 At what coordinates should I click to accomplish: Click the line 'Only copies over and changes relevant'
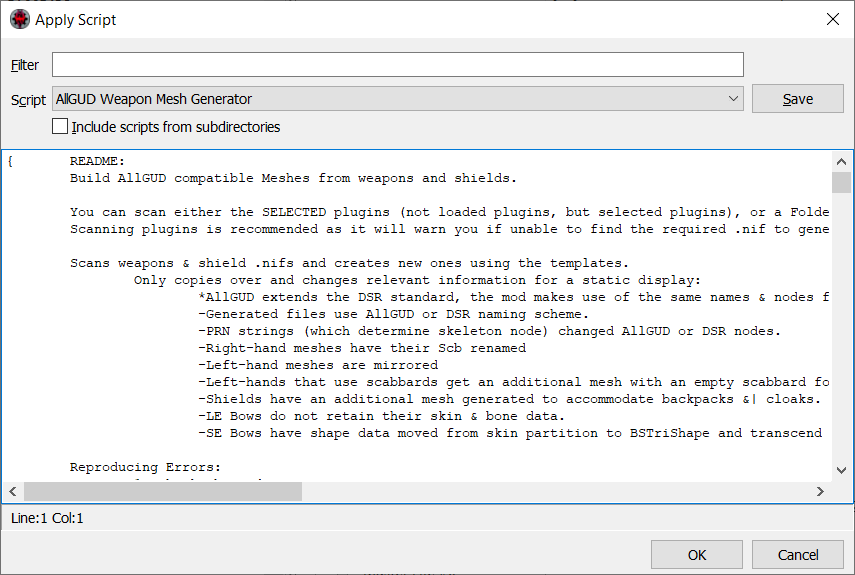pos(417,280)
